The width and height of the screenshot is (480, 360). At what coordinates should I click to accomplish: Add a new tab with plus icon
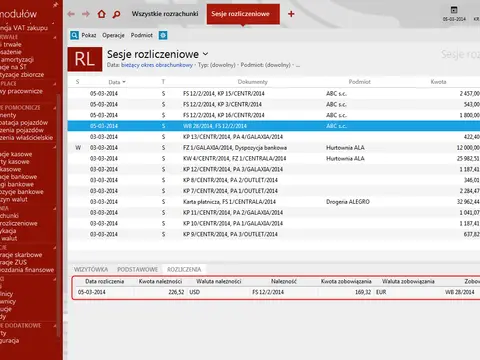291,14
